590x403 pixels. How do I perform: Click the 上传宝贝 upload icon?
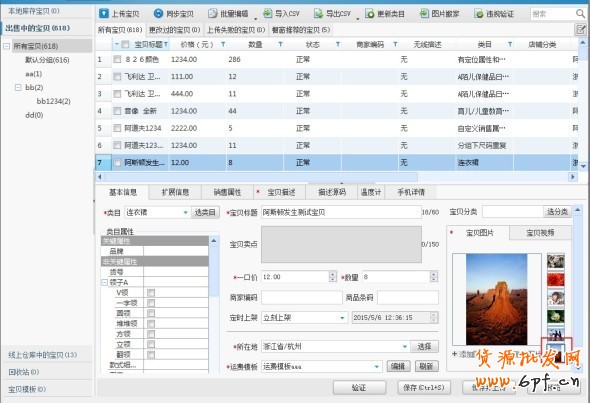pyautogui.click(x=104, y=14)
